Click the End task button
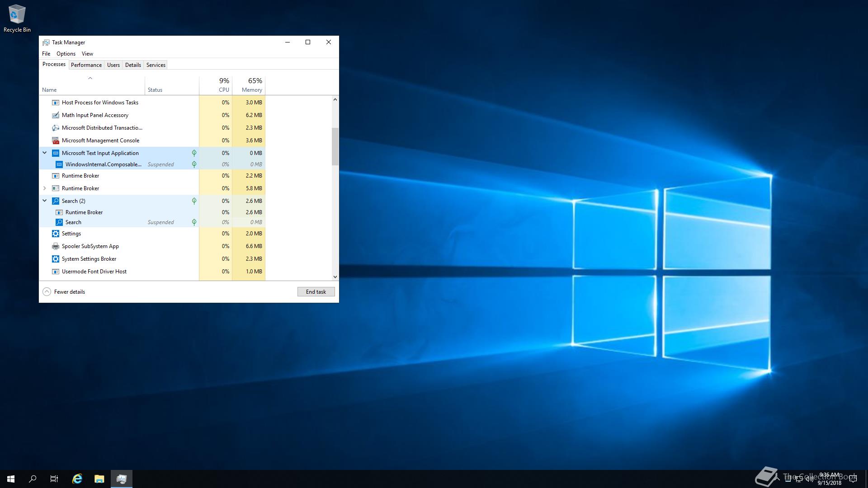The height and width of the screenshot is (488, 868). [316, 292]
